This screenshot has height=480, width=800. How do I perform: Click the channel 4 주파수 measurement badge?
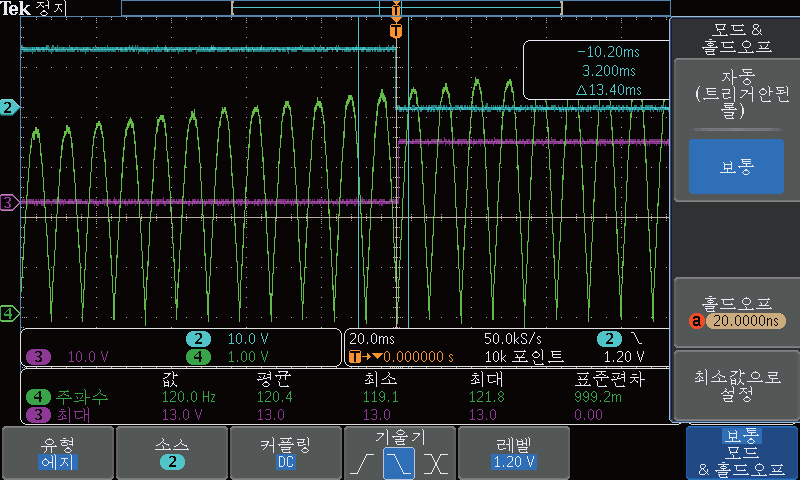(37, 397)
